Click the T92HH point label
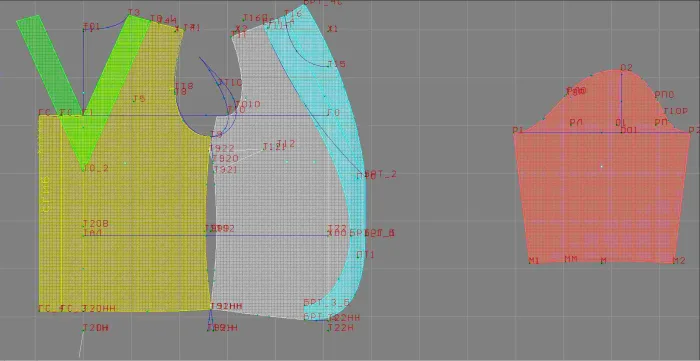The height and width of the screenshot is (361, 700). pos(226,306)
